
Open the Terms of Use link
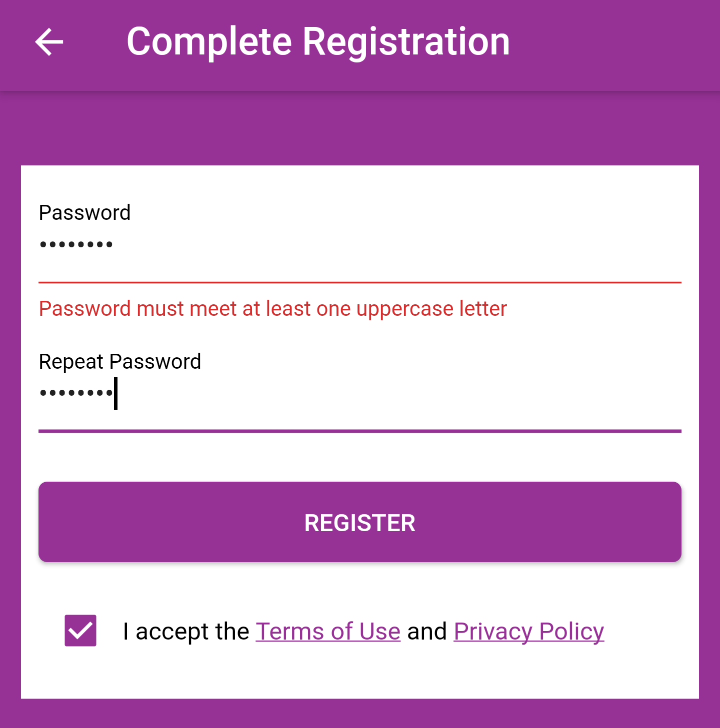click(328, 632)
